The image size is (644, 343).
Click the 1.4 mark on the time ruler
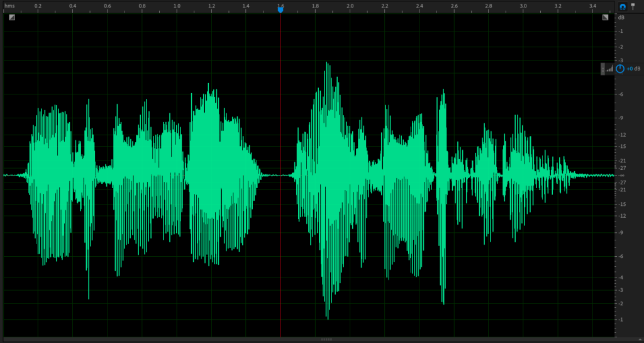pyautogui.click(x=246, y=6)
